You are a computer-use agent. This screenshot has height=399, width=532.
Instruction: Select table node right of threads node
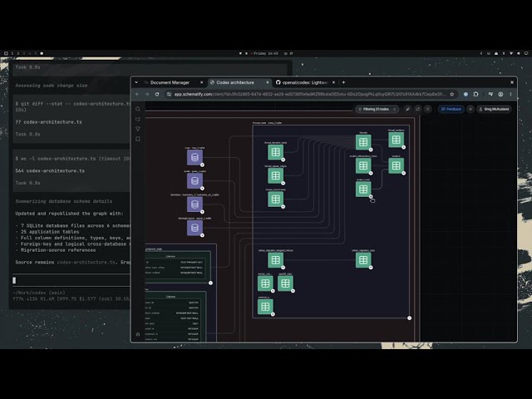pos(396,140)
